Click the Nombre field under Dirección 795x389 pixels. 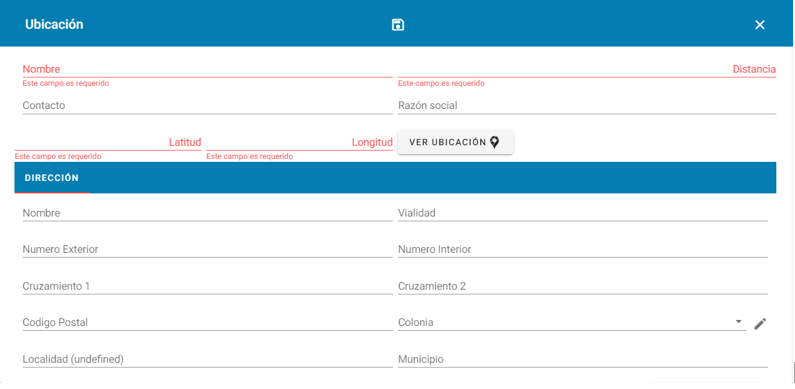click(x=207, y=213)
